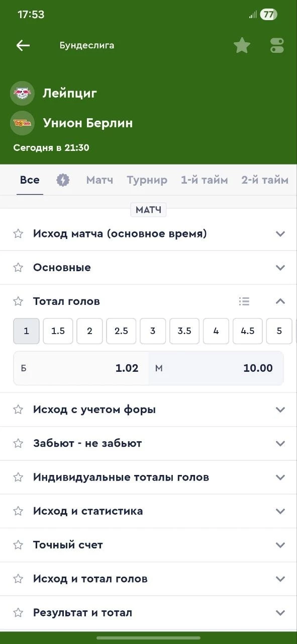Favorite the Основные market via its star
This screenshot has width=297, height=644.
[18, 267]
